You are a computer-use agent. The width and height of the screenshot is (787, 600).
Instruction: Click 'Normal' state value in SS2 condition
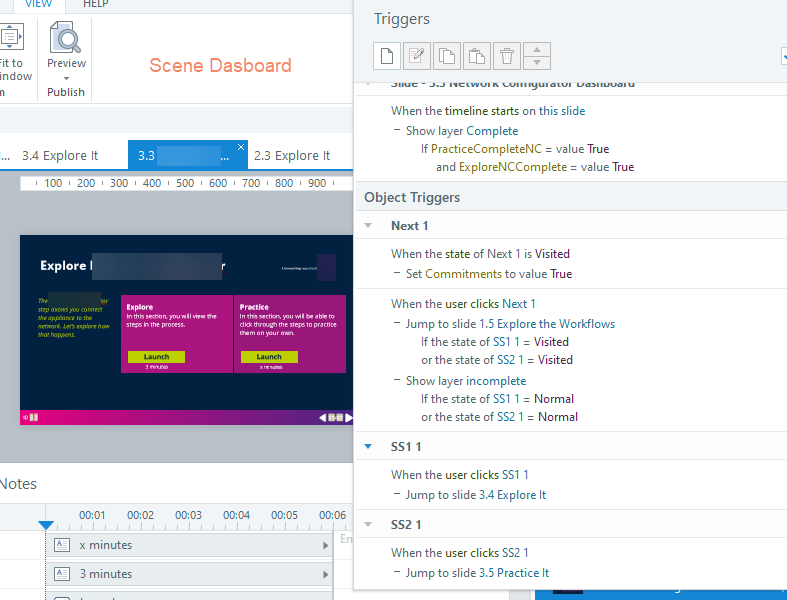(x=558, y=417)
